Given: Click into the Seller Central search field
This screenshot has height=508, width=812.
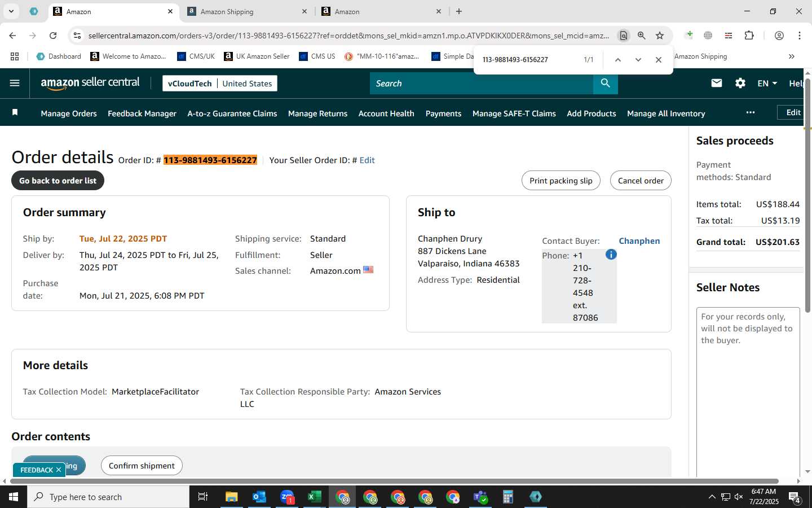Looking at the screenshot, I should pos(482,83).
